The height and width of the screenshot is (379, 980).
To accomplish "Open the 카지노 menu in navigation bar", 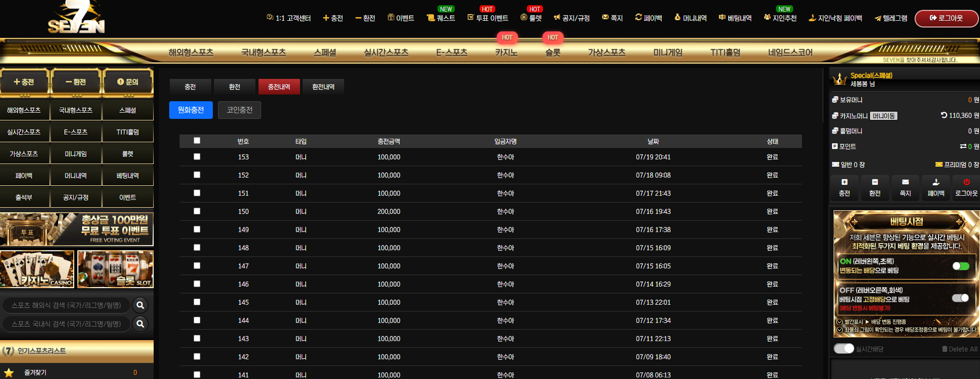I will click(x=506, y=52).
